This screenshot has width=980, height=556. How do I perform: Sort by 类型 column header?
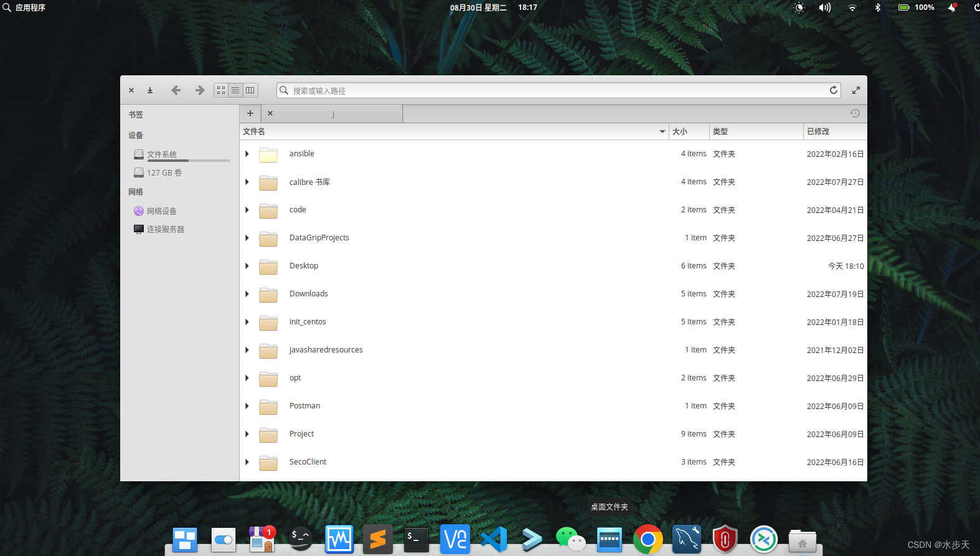click(756, 131)
